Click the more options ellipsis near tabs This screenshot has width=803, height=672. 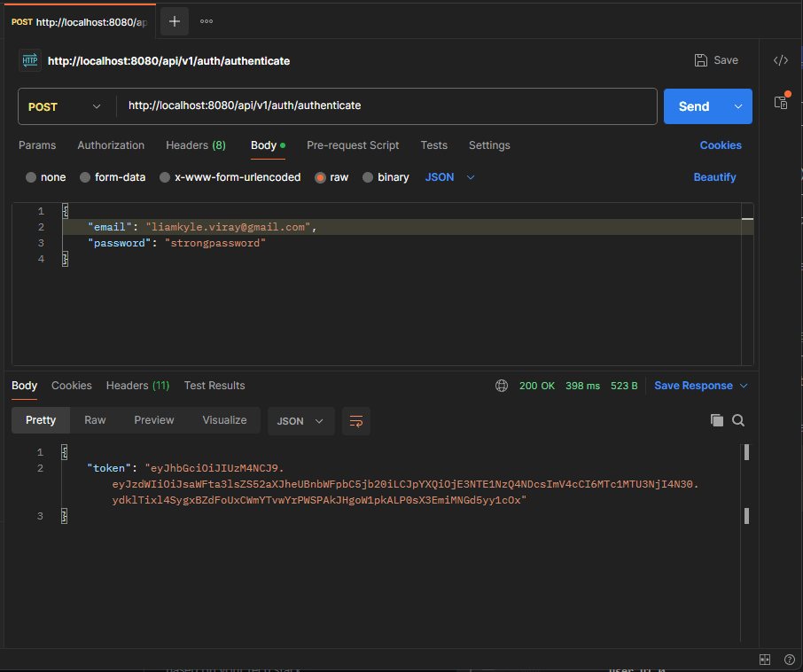click(x=206, y=20)
